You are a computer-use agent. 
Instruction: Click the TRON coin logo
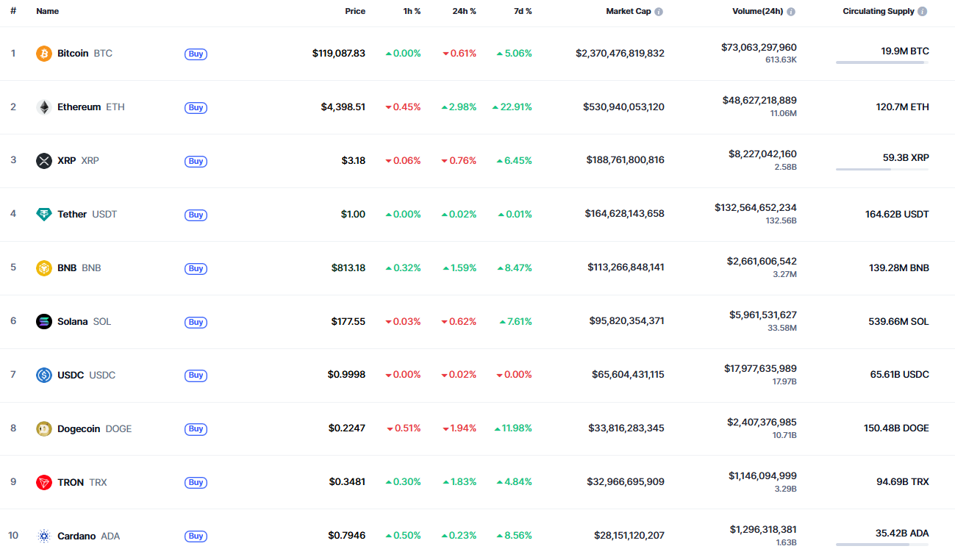pos(44,482)
